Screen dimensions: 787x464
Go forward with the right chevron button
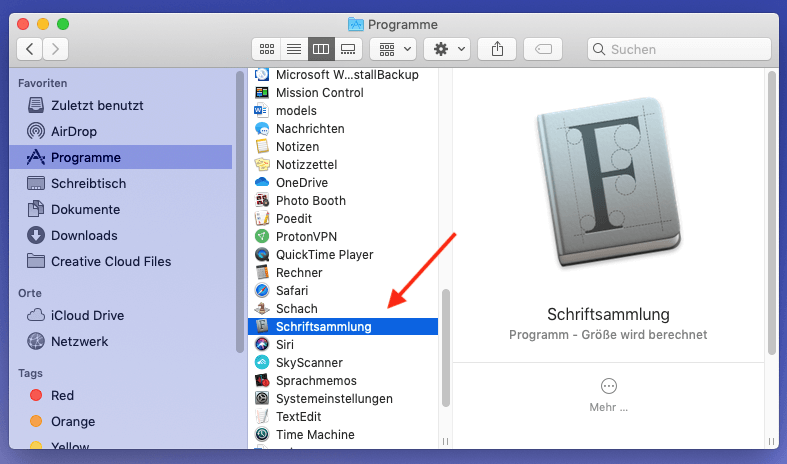pos(55,49)
